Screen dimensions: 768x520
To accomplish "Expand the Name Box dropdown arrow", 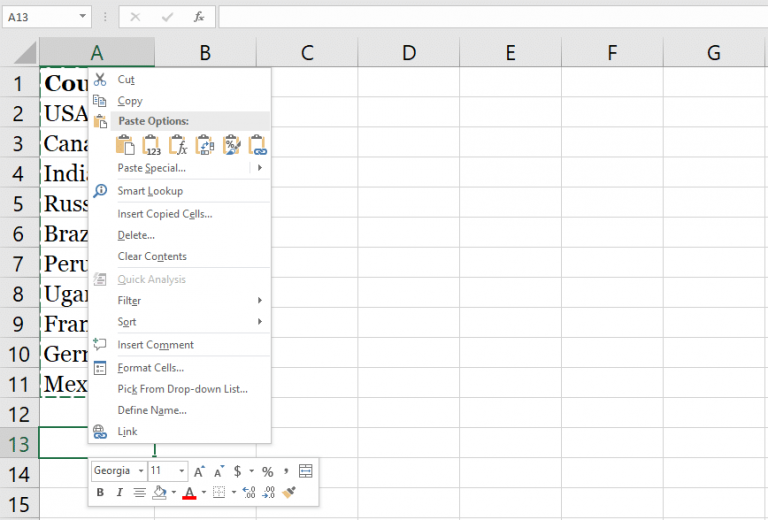I will [x=82, y=17].
